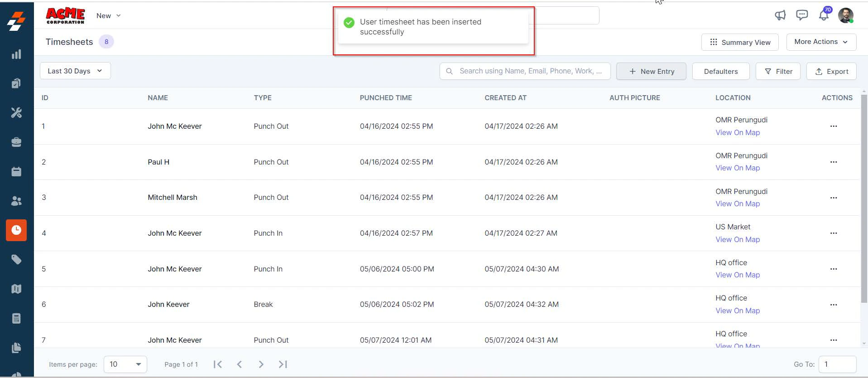This screenshot has width=868, height=378.
Task: Go to the last page
Action: [x=283, y=364]
